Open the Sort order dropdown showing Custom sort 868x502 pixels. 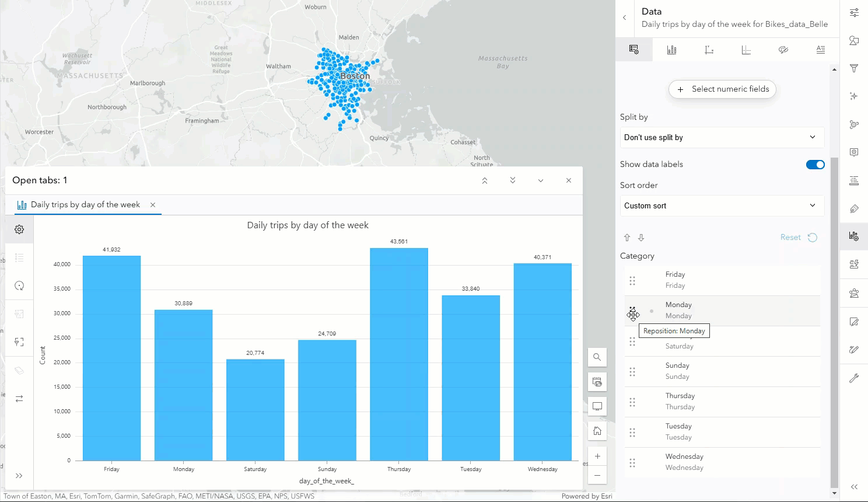[722, 205]
